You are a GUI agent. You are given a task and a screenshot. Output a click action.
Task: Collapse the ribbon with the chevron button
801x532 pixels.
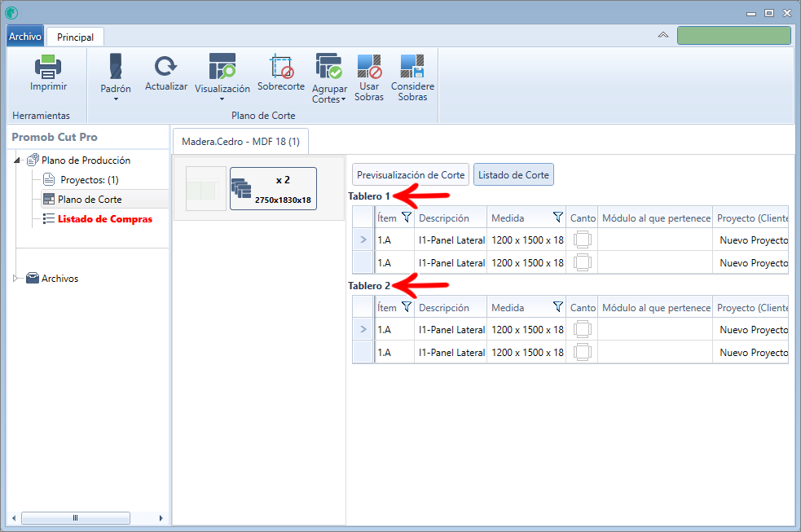[663, 35]
